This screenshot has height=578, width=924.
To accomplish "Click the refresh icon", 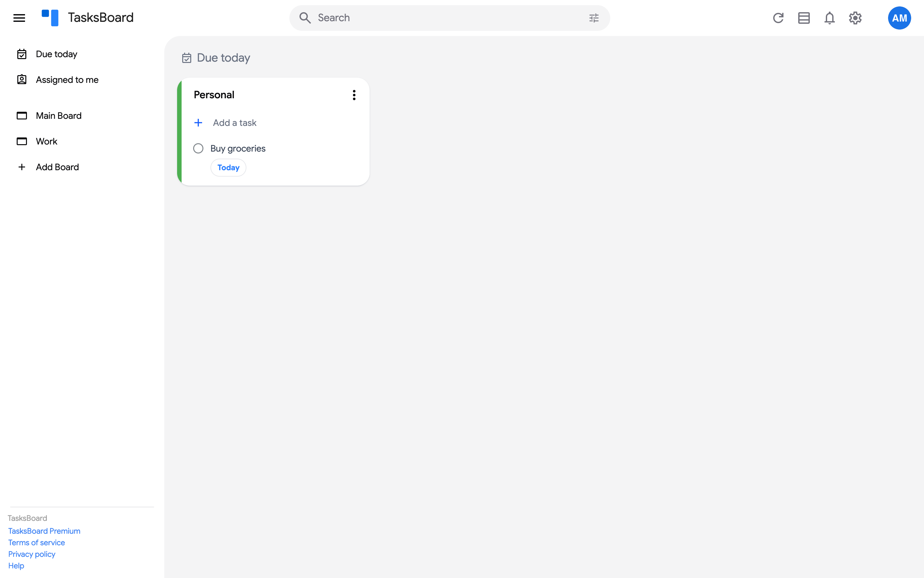I will coord(778,18).
